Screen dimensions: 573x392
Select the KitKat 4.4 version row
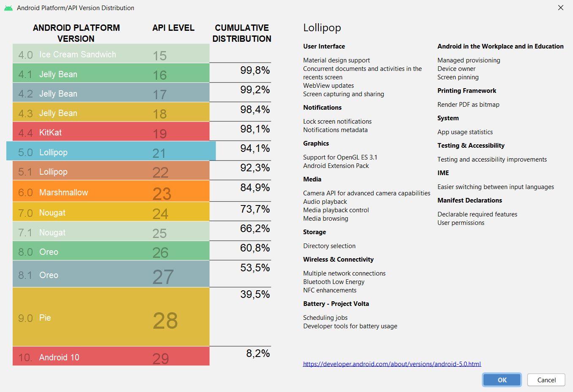pyautogui.click(x=84, y=132)
